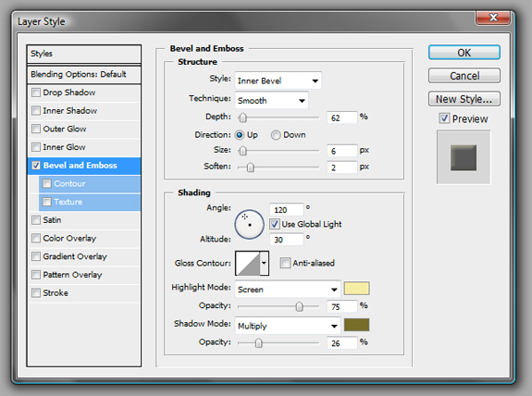Click the style preview thumbnail
Viewport: 532px width, 396px height.
[x=464, y=158]
